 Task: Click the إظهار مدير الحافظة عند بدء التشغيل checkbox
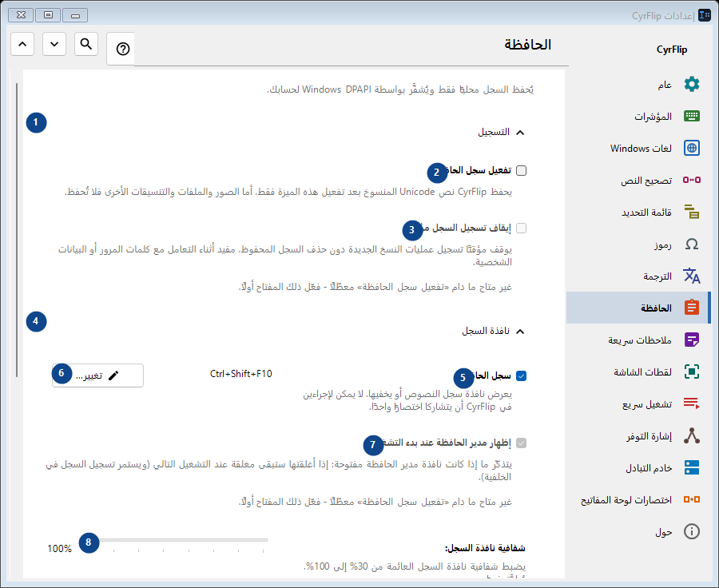[521, 443]
